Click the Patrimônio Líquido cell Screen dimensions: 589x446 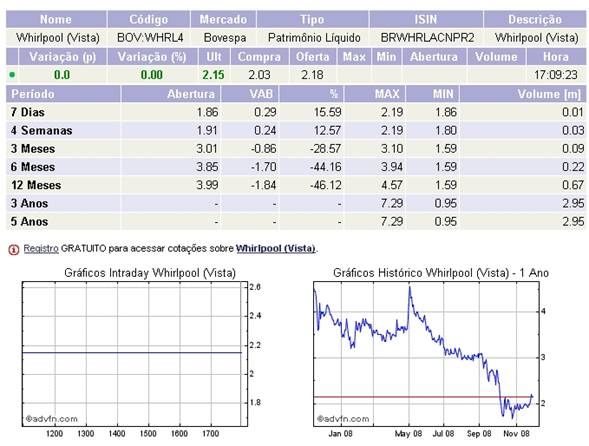314,38
